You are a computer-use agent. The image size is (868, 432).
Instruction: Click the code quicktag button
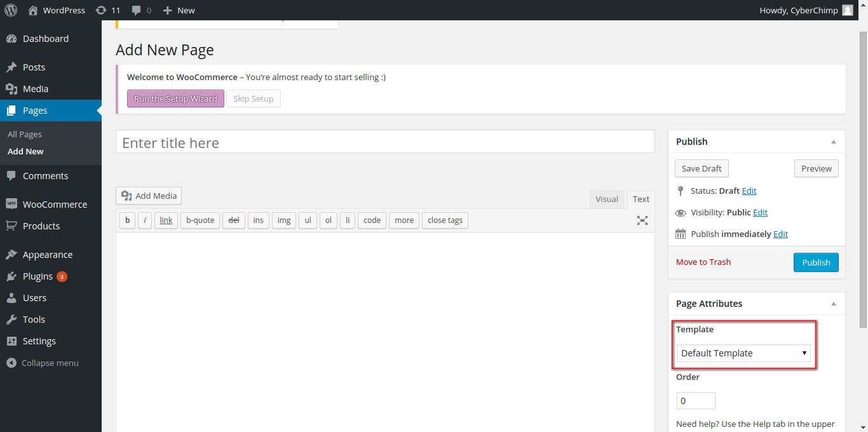tap(372, 220)
